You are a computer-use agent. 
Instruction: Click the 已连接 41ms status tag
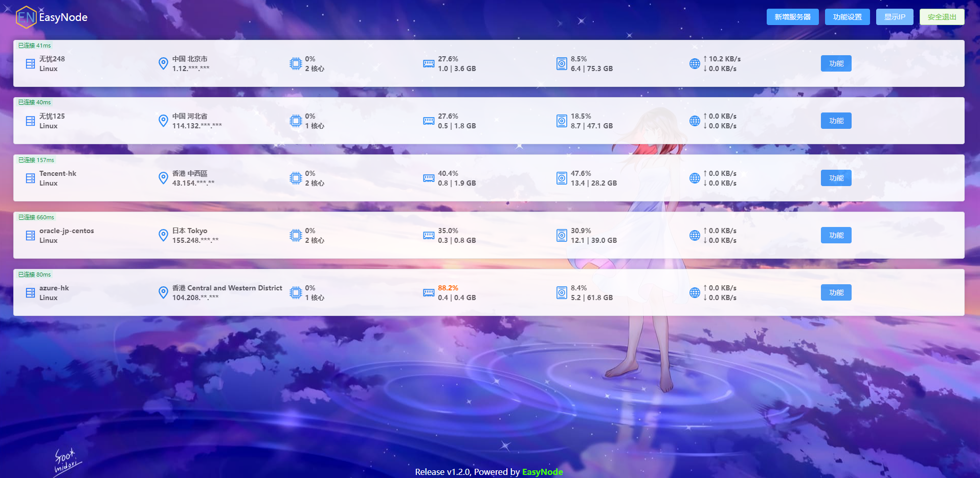(x=34, y=45)
